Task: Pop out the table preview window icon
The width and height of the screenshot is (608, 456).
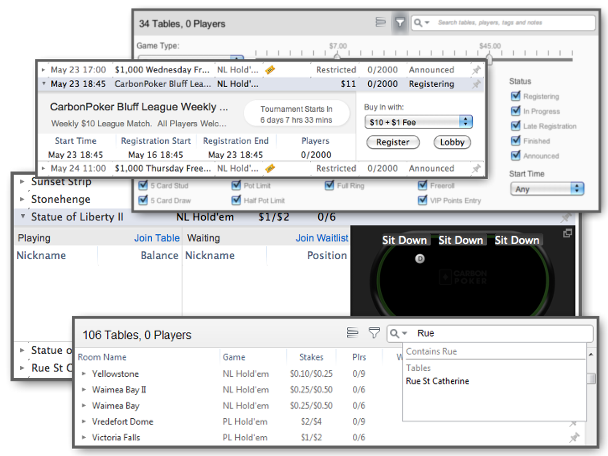Action: pyautogui.click(x=567, y=233)
